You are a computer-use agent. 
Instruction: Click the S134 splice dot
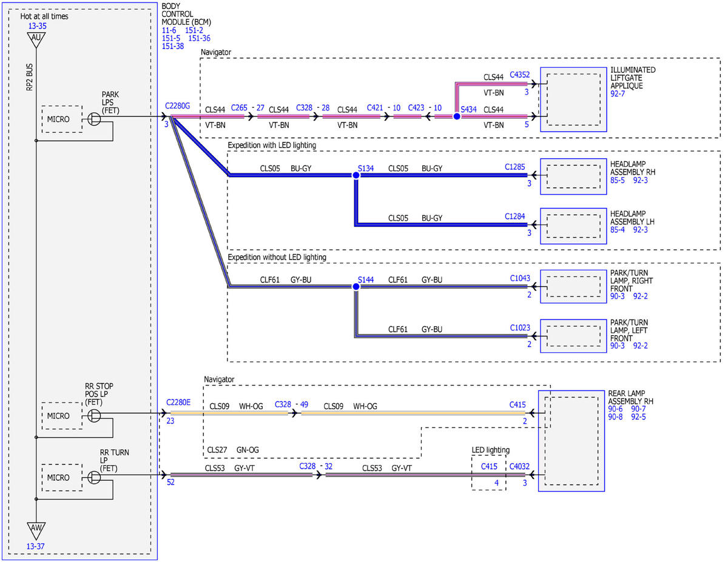pos(356,175)
